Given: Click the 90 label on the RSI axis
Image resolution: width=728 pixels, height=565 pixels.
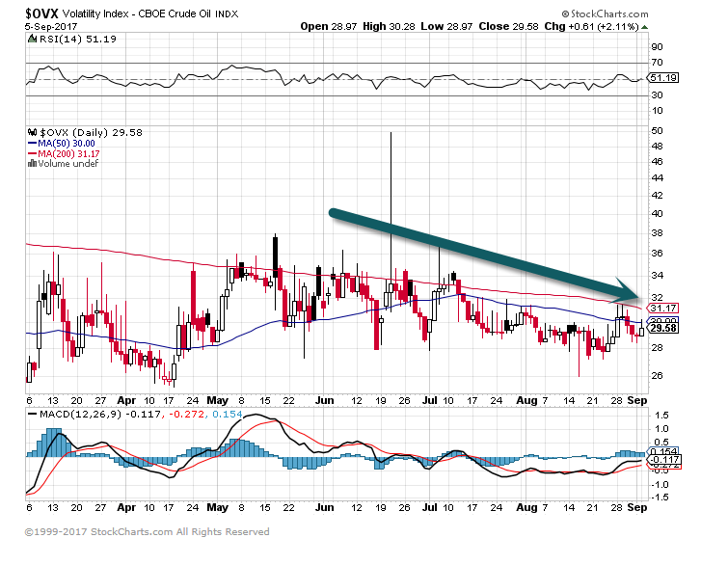Looking at the screenshot, I should 657,47.
